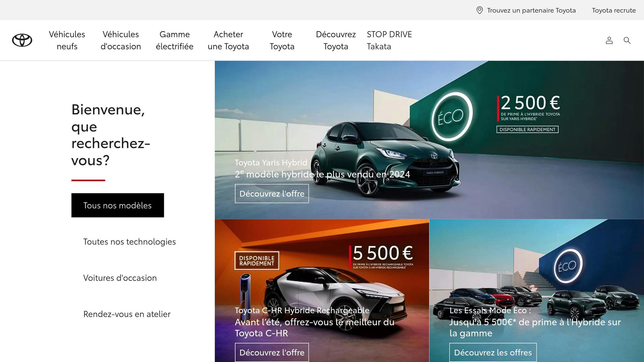Click the location pin icon

coord(480,10)
